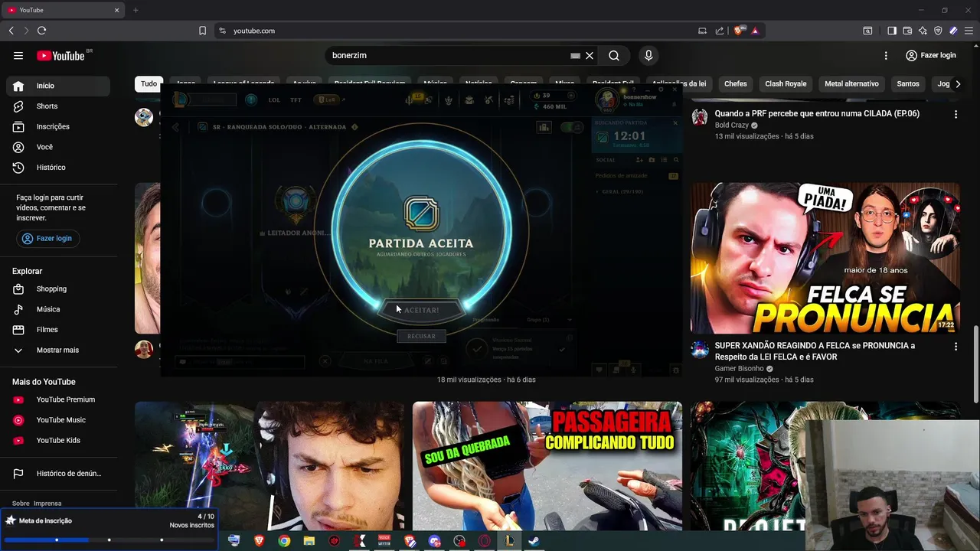
Task: Open Histórico de denúncias link
Action: coord(58,474)
